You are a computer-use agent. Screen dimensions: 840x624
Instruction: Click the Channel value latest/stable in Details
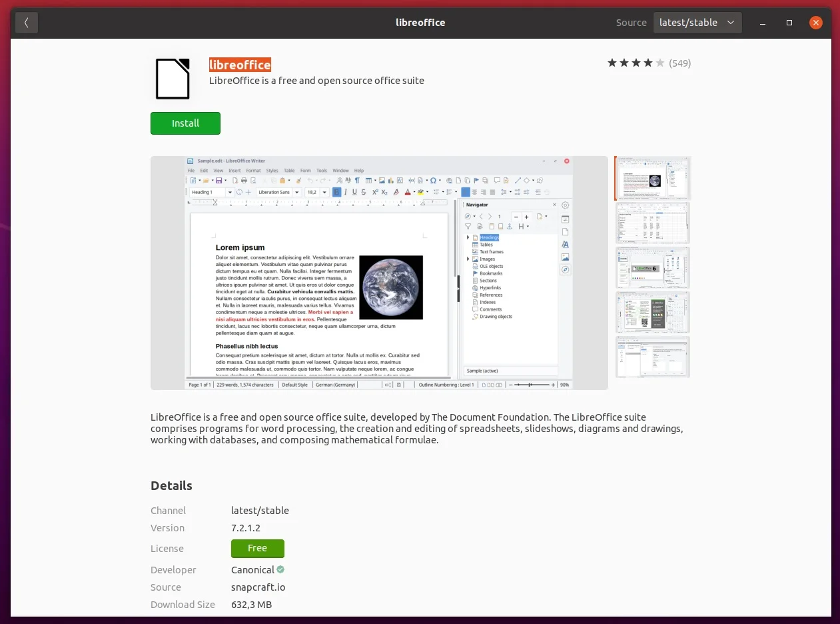(x=260, y=511)
